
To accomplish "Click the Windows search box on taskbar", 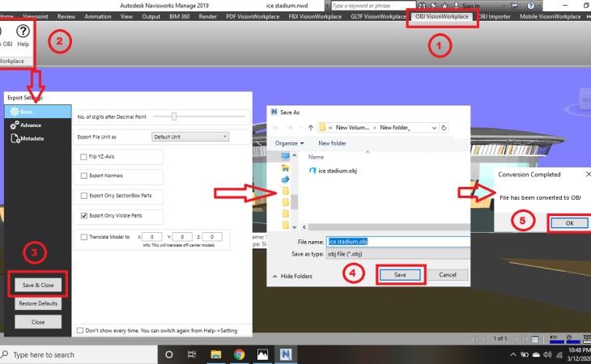I will point(79,354).
